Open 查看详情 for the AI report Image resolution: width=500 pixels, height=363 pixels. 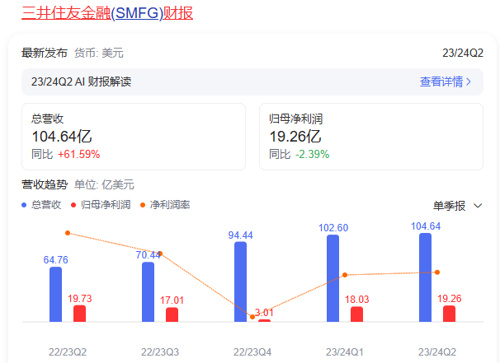(445, 82)
